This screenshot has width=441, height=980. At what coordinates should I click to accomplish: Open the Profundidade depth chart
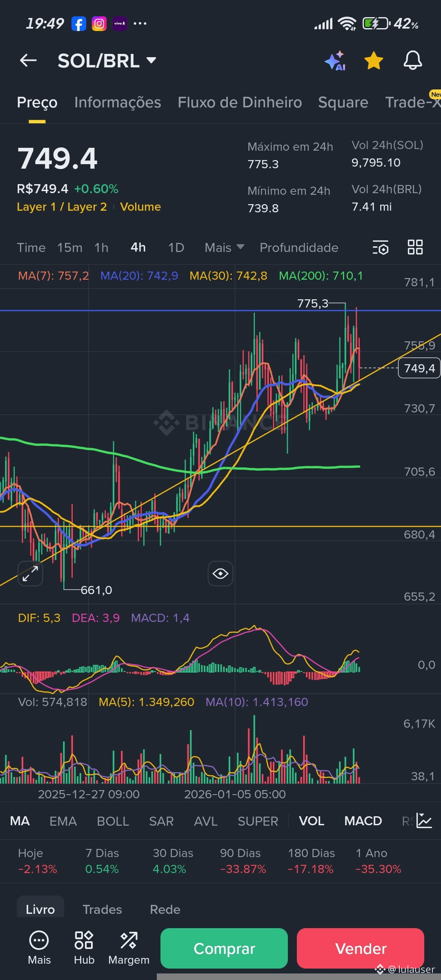299,247
